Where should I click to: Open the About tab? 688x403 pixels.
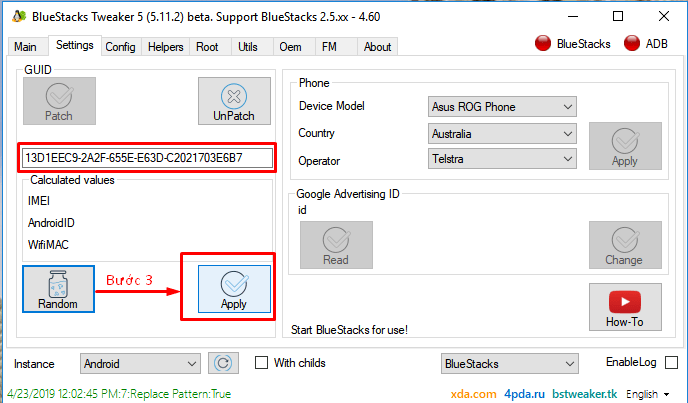pos(377,47)
